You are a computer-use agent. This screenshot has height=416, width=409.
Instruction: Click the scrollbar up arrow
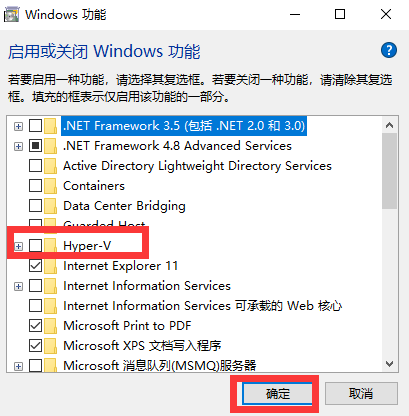point(389,125)
